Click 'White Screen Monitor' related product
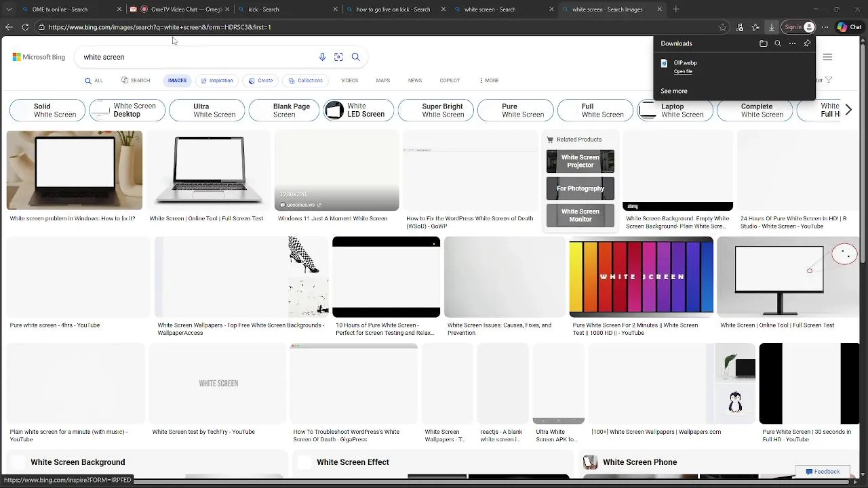 click(x=580, y=215)
